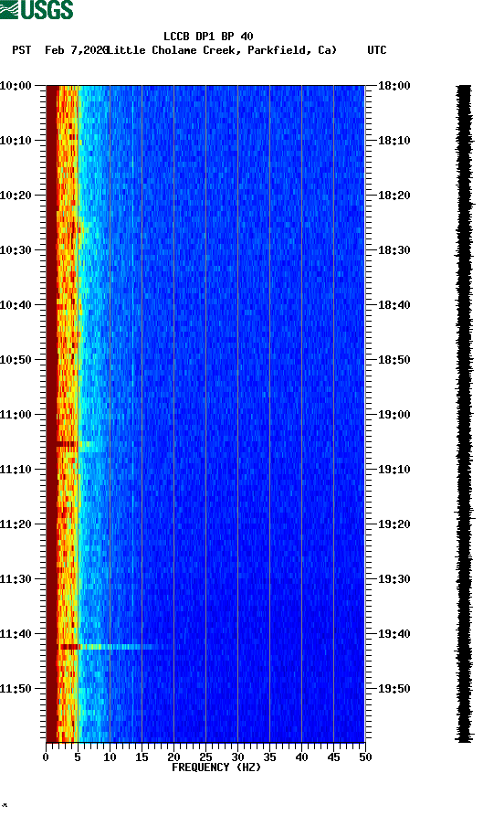Click the 0 Hz frequency tick label

click(46, 757)
